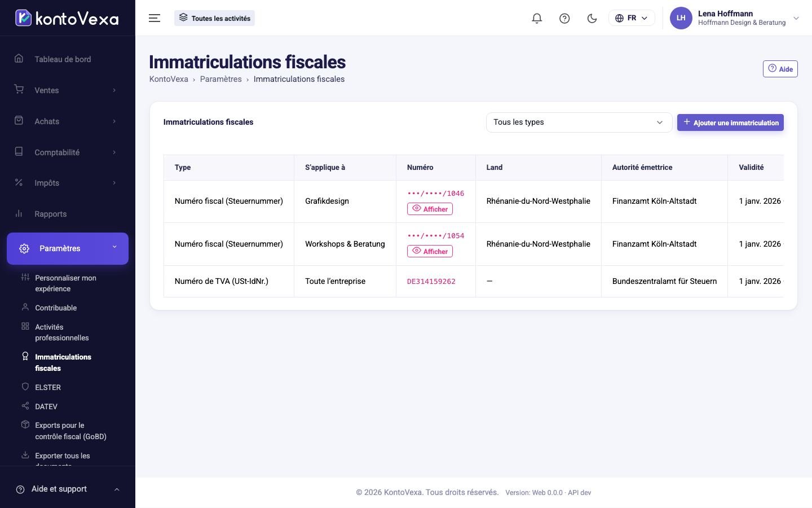812x508 pixels.
Task: Open Toutes les activités filter
Action: click(x=215, y=18)
